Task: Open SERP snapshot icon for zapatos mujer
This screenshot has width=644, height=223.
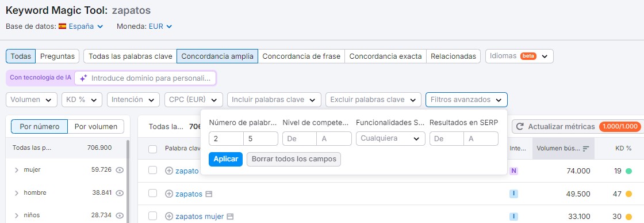Action: tap(230, 217)
